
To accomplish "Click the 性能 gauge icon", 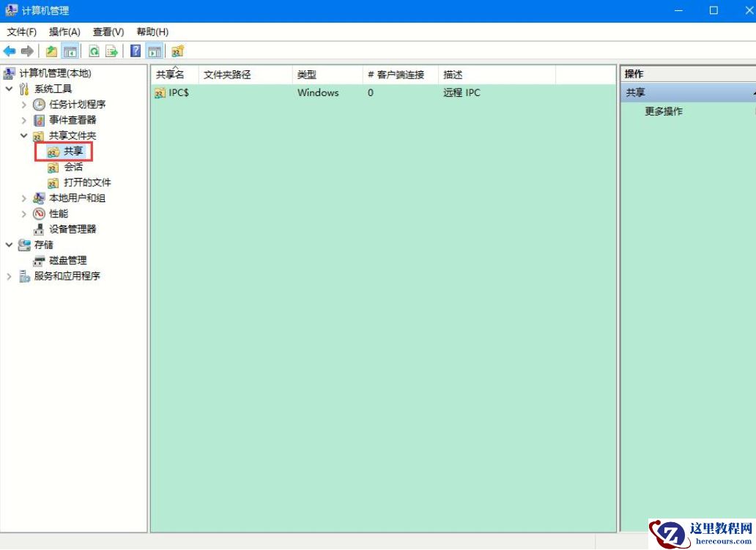I will 39,214.
